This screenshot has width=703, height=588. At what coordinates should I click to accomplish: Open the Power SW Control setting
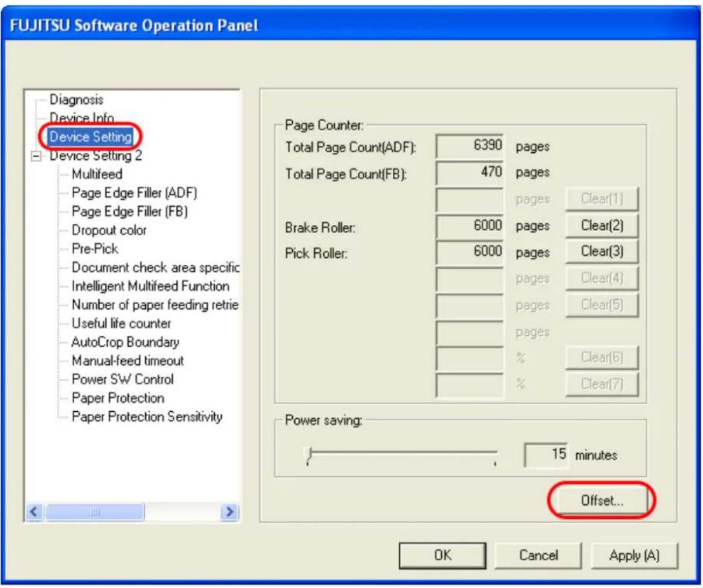point(122,379)
